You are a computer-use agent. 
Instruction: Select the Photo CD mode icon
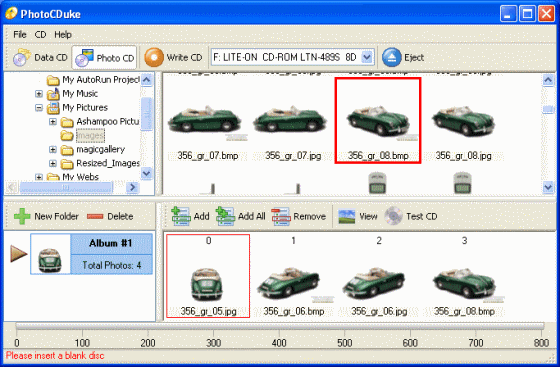tap(84, 57)
